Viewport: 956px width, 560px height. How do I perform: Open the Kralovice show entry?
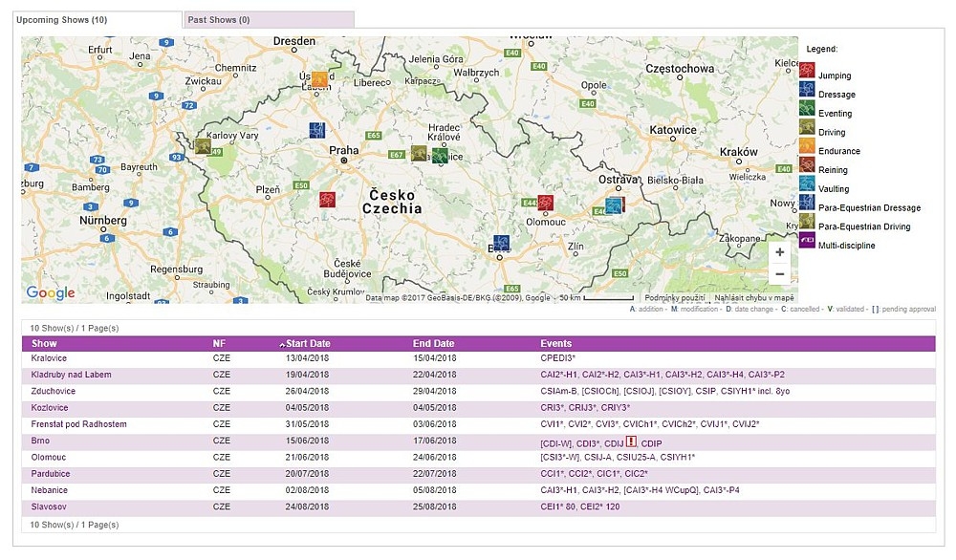[x=49, y=358]
